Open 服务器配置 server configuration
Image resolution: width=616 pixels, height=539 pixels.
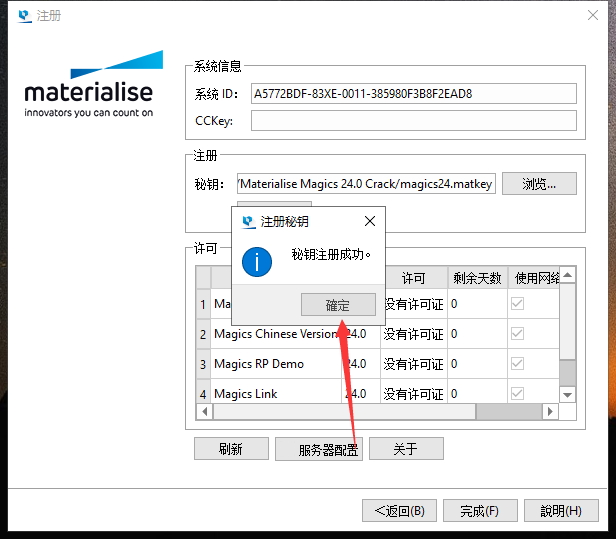[319, 449]
